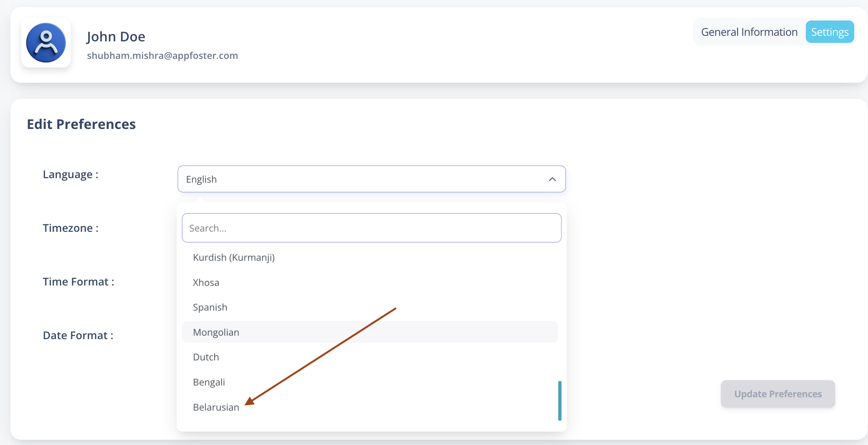Focus the language Search field

(371, 228)
